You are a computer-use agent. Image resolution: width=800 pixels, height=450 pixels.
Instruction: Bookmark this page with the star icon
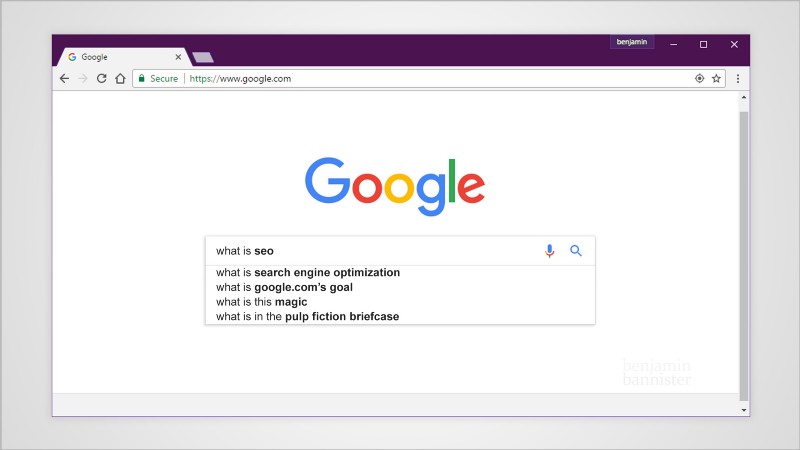(x=716, y=78)
